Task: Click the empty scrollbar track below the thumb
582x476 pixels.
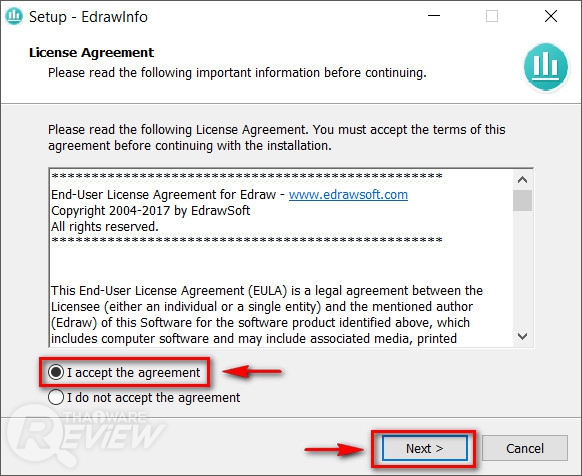Action: 523,269
